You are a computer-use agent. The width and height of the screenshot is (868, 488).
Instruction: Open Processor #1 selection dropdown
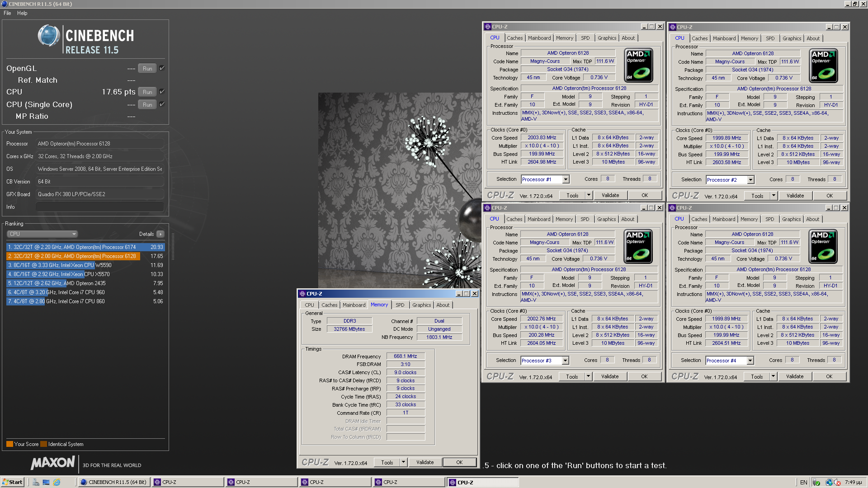(566, 179)
